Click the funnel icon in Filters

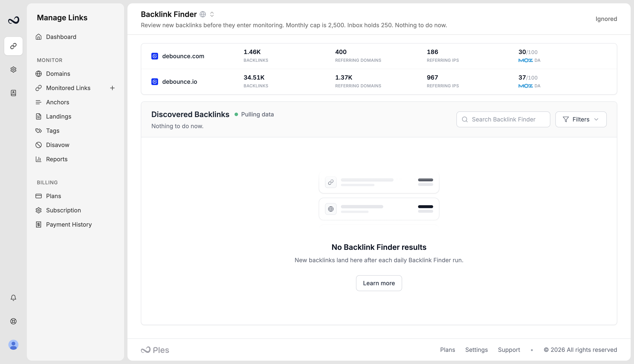[x=566, y=120]
